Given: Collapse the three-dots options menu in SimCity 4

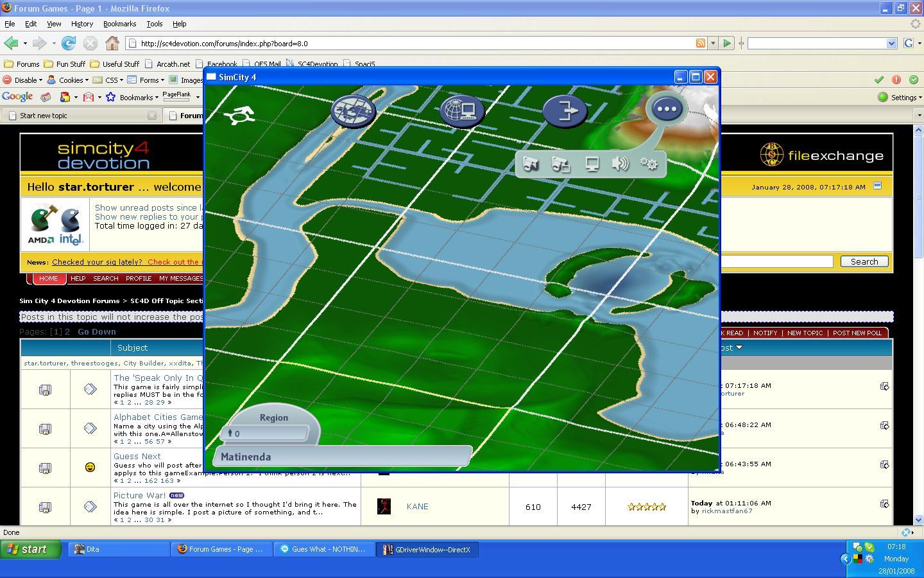Looking at the screenshot, I should coord(667,109).
